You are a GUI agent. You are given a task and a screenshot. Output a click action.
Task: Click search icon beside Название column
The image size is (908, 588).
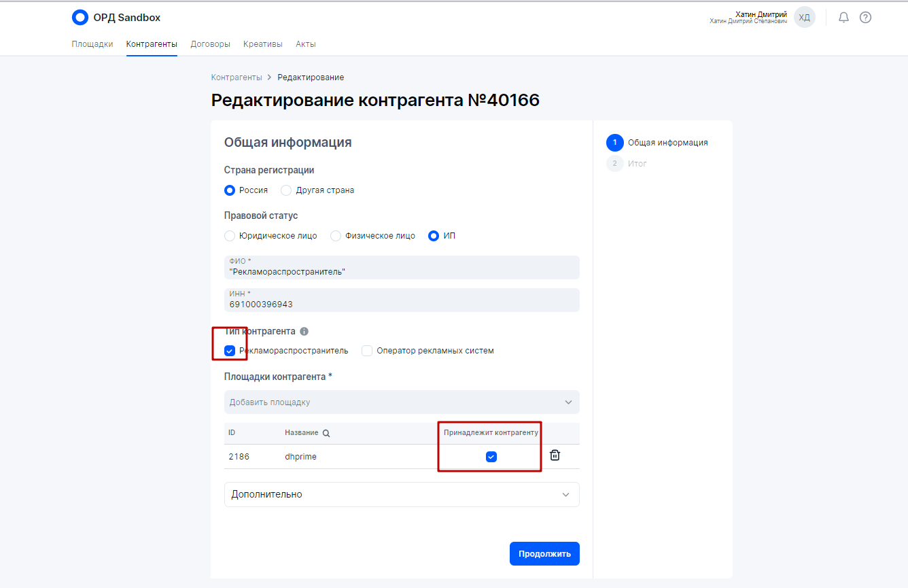(x=326, y=434)
